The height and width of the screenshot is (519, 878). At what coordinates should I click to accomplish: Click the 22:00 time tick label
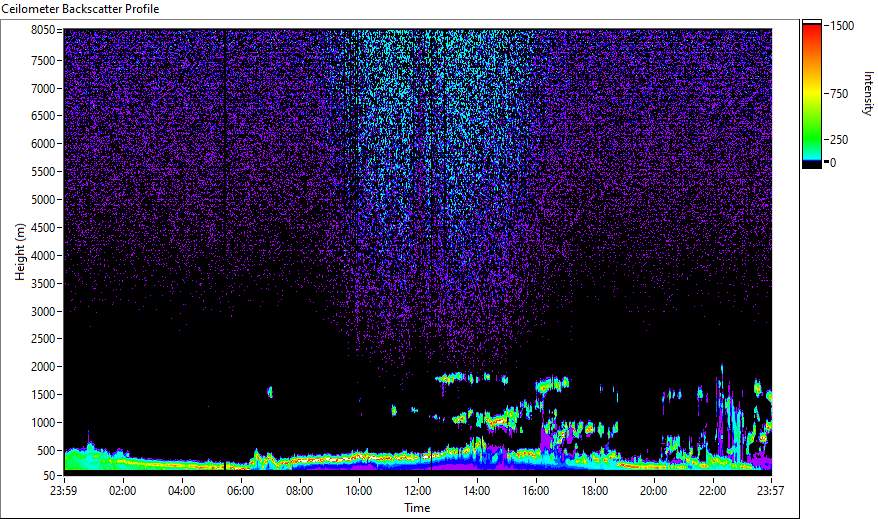click(712, 491)
